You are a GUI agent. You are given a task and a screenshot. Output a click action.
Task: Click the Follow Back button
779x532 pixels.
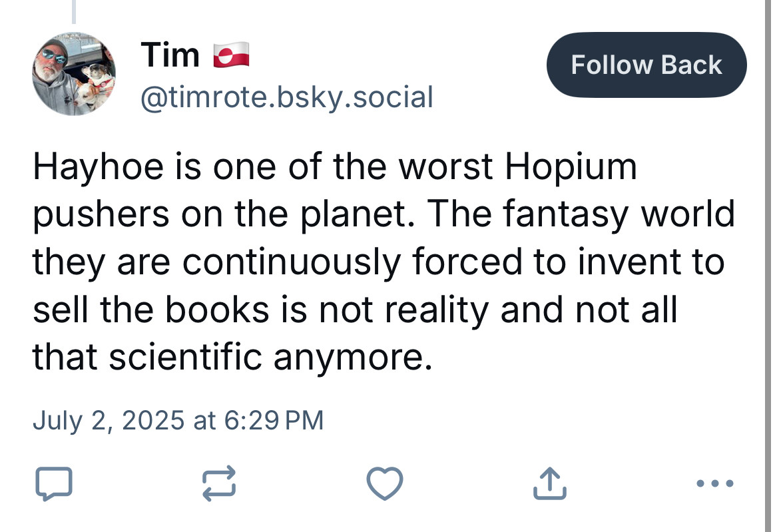647,65
